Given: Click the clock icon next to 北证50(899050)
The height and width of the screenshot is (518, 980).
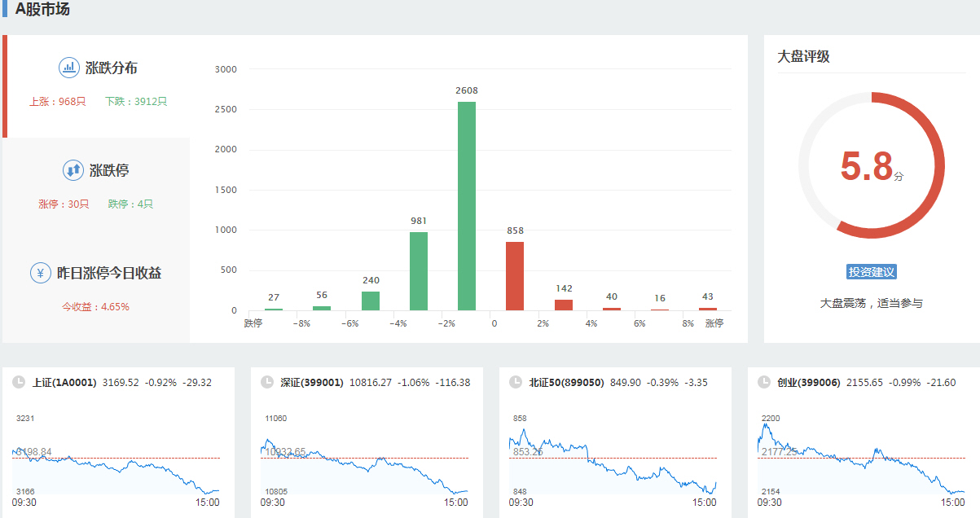Looking at the screenshot, I should click(x=515, y=382).
